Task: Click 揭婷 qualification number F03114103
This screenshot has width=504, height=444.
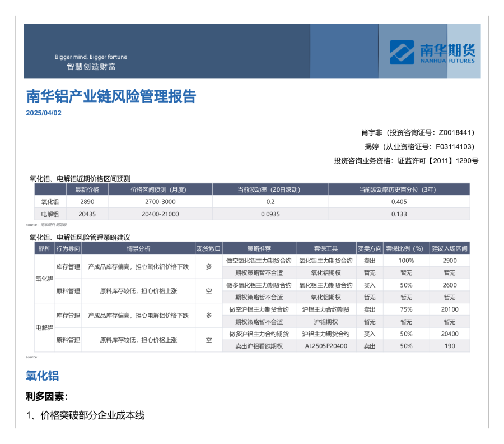Action: pos(422,146)
